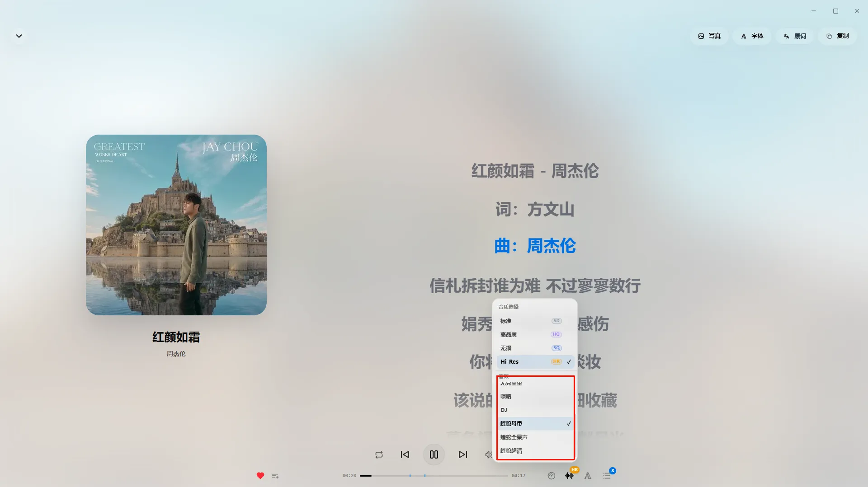This screenshot has height=487, width=868.
Task: Close the sound quality waveform menu
Action: (570, 476)
